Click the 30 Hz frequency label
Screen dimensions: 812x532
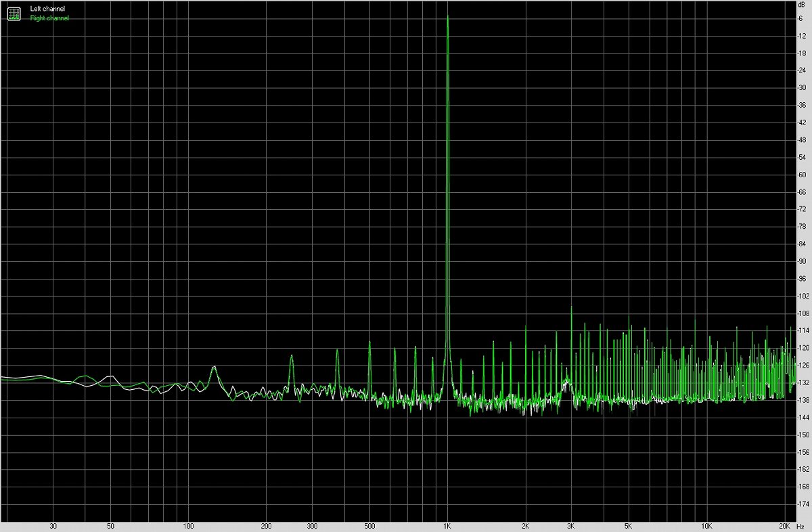coord(53,525)
